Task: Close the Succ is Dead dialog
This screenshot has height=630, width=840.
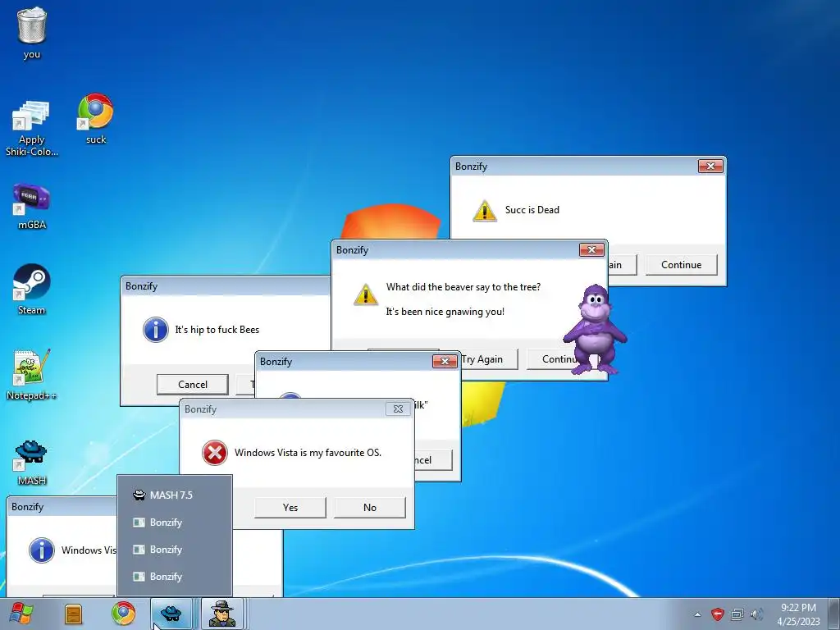Action: (710, 166)
